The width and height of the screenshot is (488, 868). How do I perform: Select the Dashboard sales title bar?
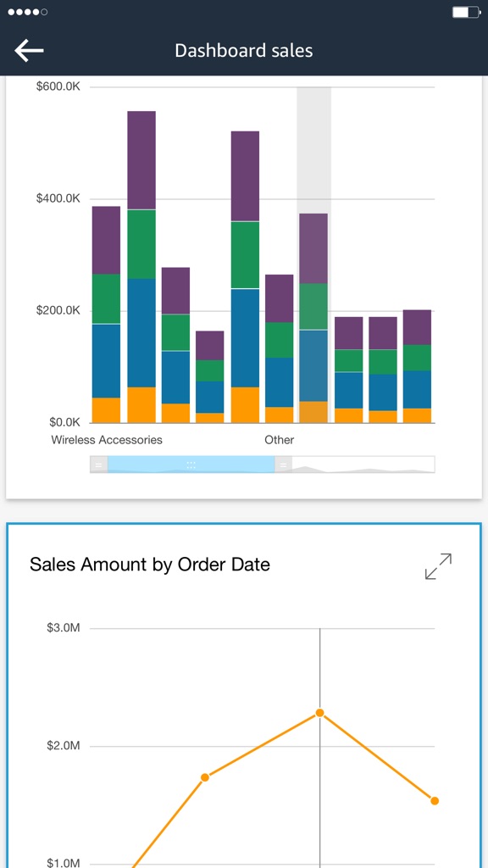click(x=244, y=50)
